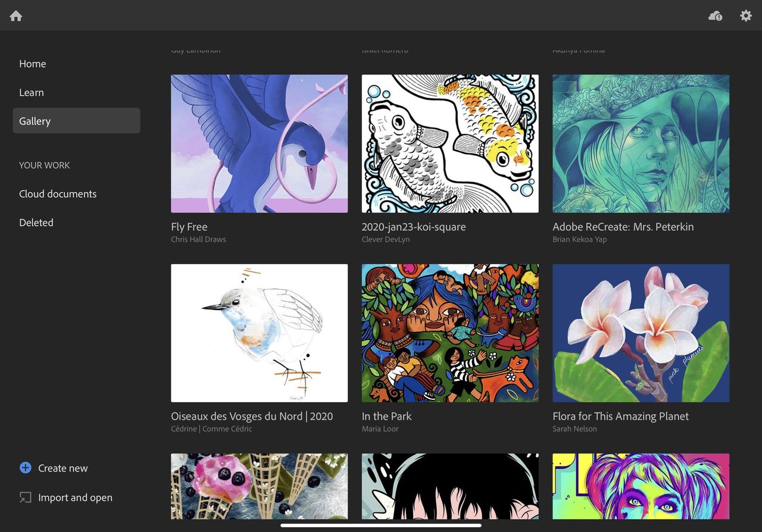762x532 pixels.
Task: Open the cloud sync status icon
Action: (715, 16)
